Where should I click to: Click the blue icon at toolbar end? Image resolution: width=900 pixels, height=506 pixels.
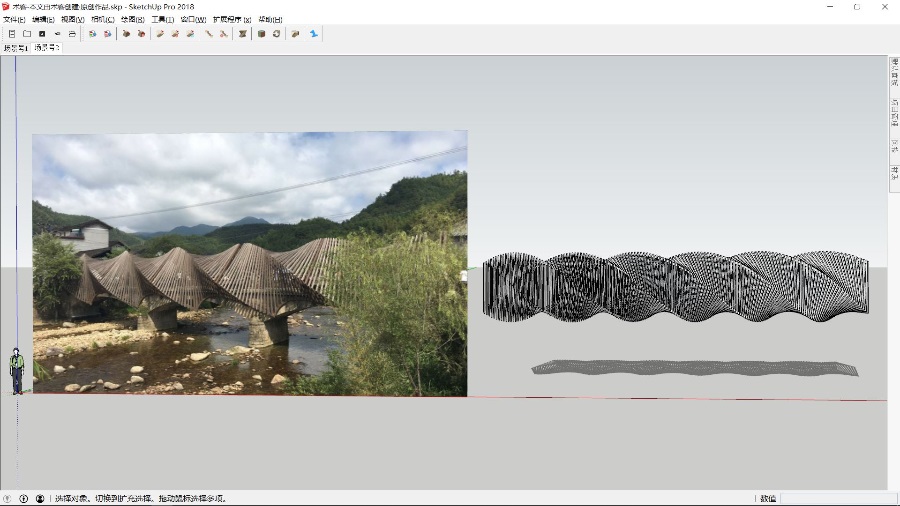pos(314,34)
